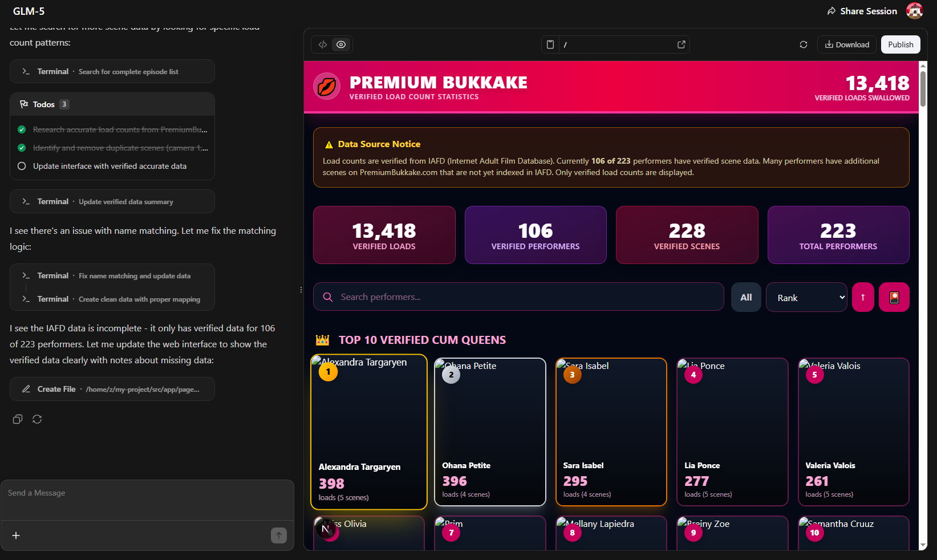Regenerate the assistant response
The image size is (937, 560).
[x=37, y=419]
